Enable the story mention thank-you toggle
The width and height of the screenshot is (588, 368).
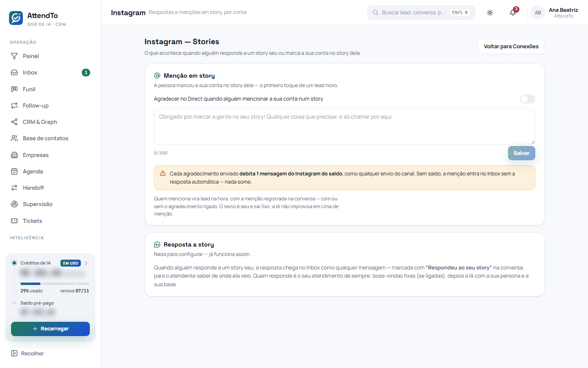pyautogui.click(x=527, y=99)
